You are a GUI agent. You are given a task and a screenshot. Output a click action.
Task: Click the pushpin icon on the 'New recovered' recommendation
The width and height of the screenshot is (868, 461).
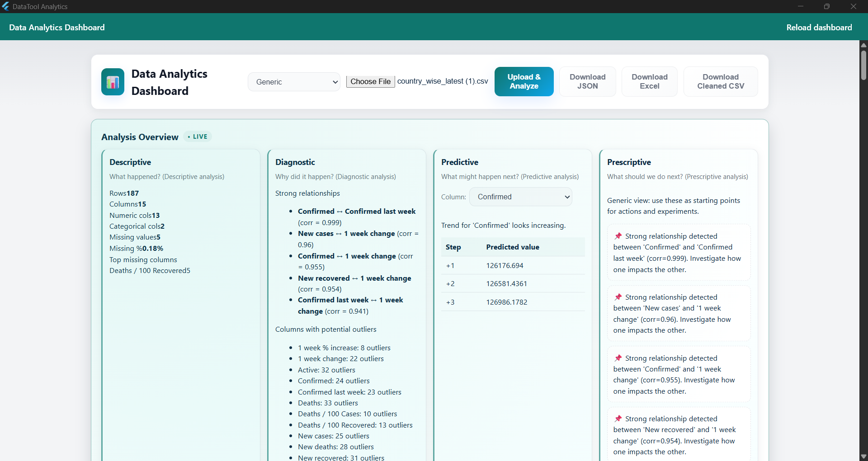click(x=618, y=419)
